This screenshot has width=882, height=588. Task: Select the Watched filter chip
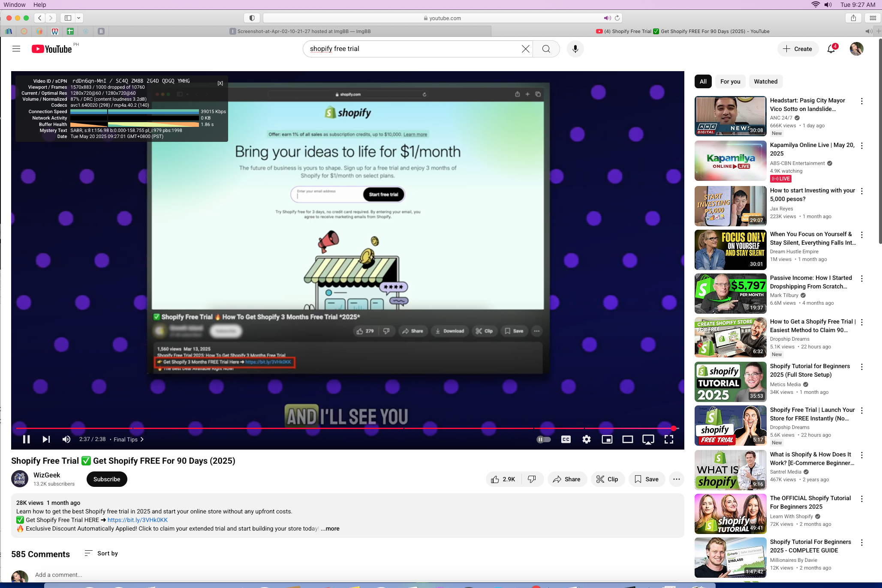click(766, 81)
